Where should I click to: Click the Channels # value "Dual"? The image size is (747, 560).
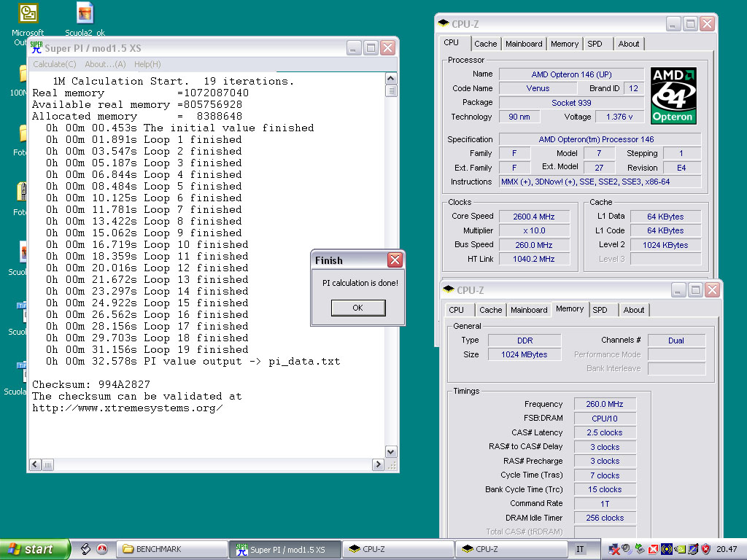tap(676, 341)
